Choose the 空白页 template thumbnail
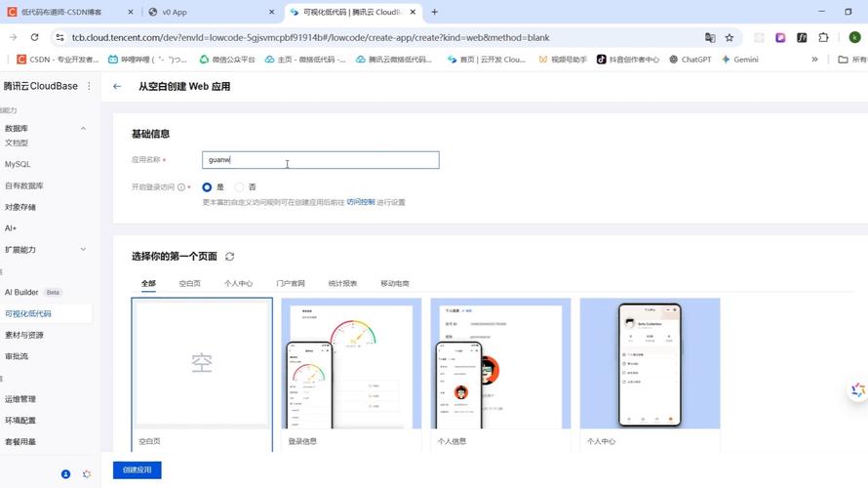This screenshot has height=488, width=868. click(202, 364)
